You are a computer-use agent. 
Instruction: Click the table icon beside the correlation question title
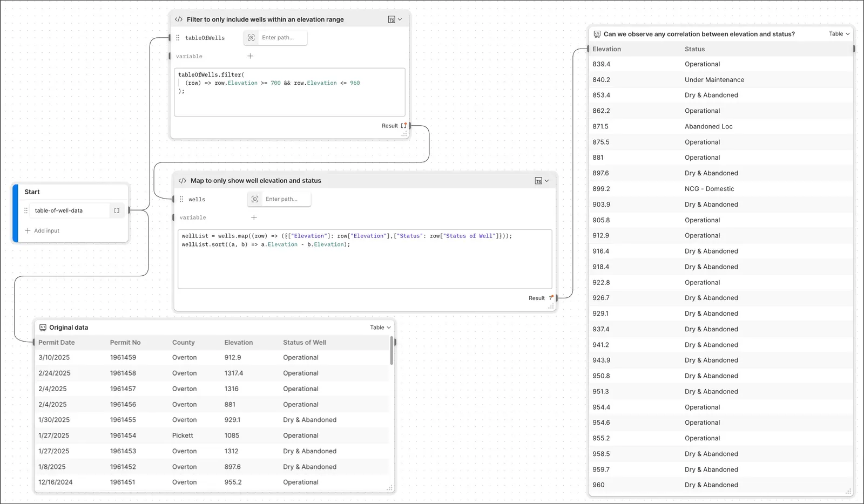(x=597, y=34)
